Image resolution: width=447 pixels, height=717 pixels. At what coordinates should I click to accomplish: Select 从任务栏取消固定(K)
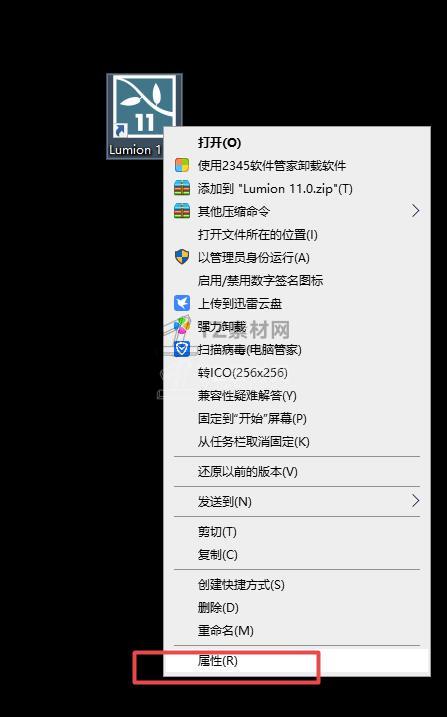297,442
